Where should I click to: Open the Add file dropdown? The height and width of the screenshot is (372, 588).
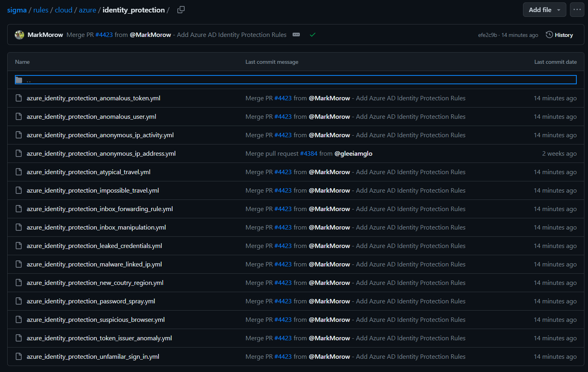(545, 10)
